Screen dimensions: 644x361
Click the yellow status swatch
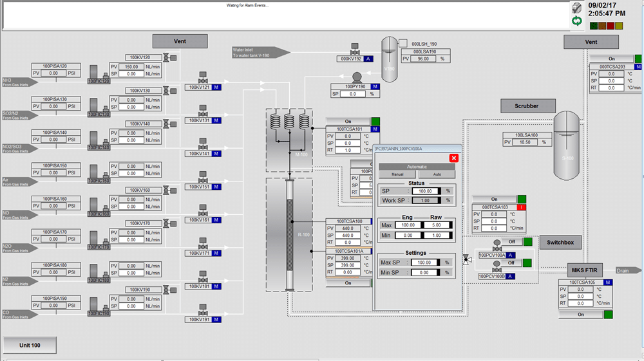click(619, 26)
